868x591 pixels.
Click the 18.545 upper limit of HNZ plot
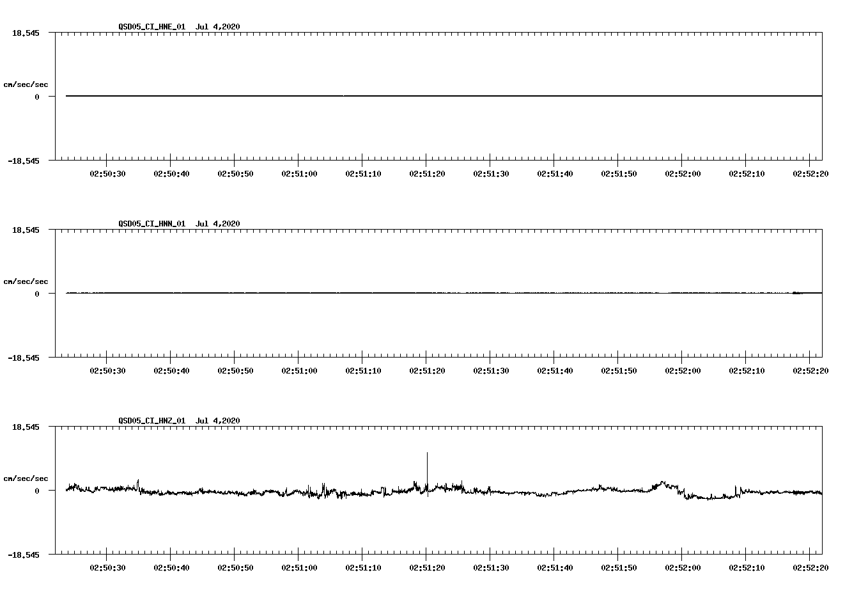click(x=26, y=427)
